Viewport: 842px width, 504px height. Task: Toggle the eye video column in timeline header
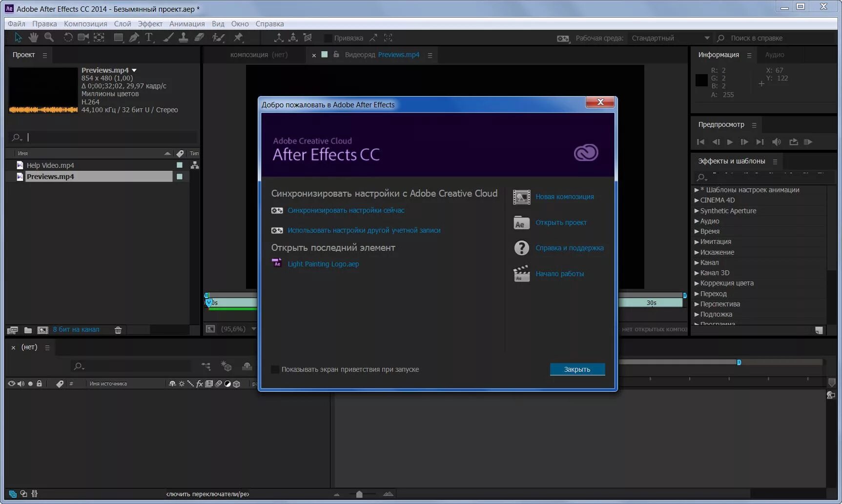click(x=11, y=383)
